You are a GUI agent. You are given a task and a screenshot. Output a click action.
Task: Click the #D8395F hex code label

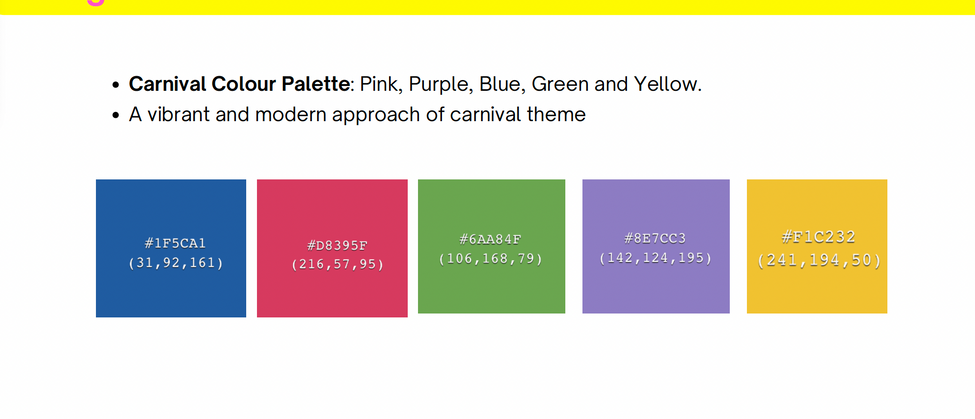click(x=337, y=245)
